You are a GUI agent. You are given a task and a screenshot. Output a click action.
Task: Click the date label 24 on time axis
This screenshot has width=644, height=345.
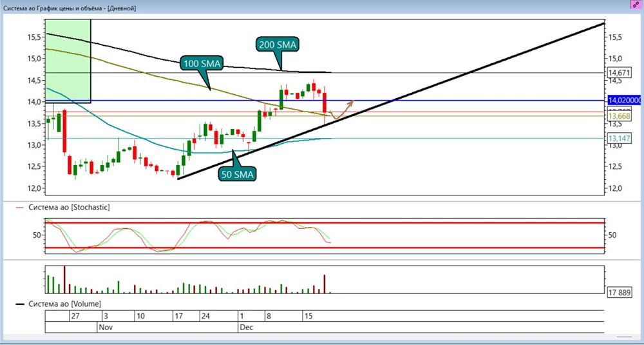(205, 317)
